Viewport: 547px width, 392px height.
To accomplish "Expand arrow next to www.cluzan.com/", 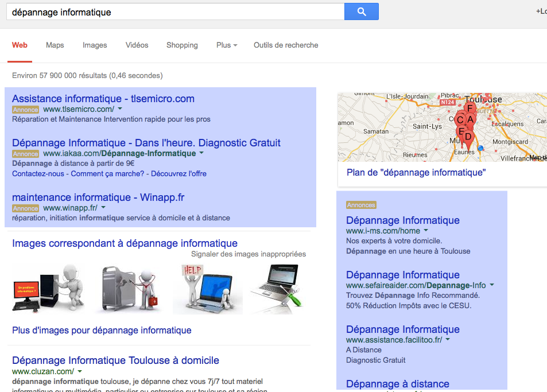I will click(80, 371).
